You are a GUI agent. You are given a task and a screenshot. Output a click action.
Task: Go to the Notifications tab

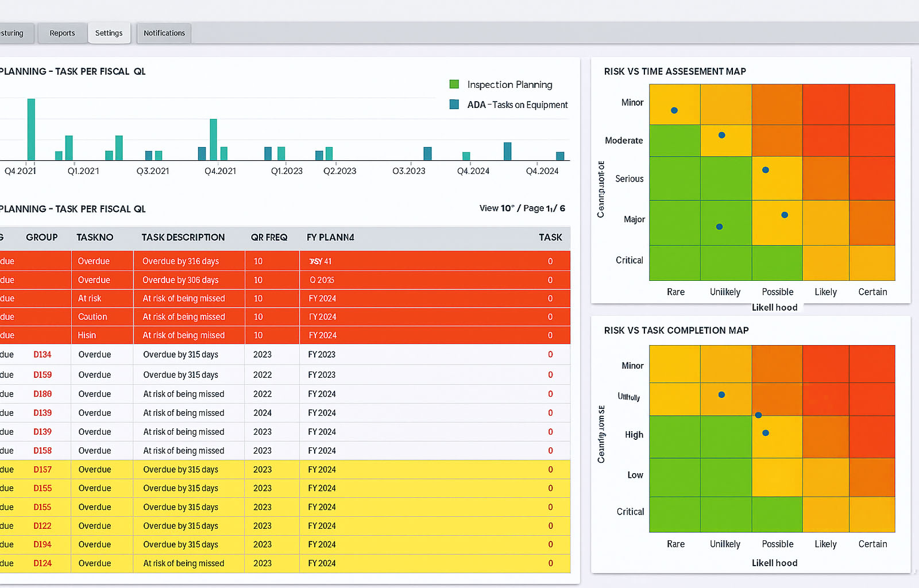coord(164,33)
